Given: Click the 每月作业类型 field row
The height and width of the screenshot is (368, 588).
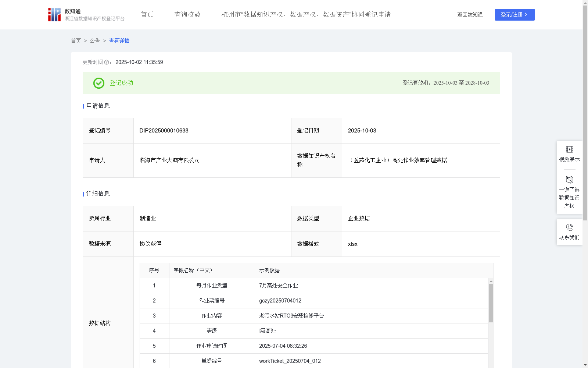Looking at the screenshot, I should pos(314,286).
